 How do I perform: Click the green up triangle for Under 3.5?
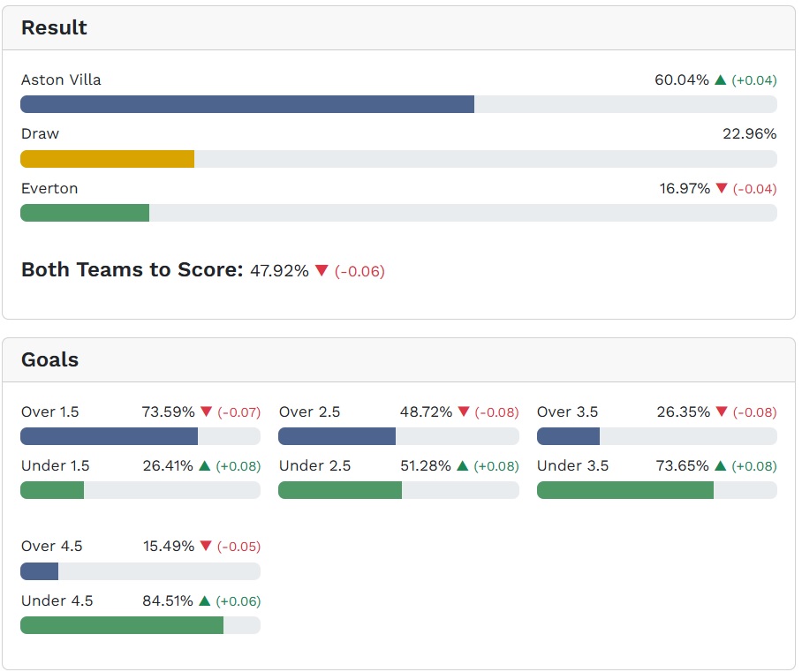(721, 465)
